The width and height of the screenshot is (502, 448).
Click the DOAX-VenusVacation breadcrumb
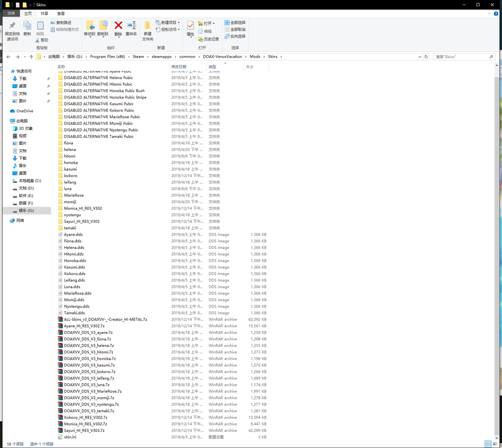tap(222, 57)
